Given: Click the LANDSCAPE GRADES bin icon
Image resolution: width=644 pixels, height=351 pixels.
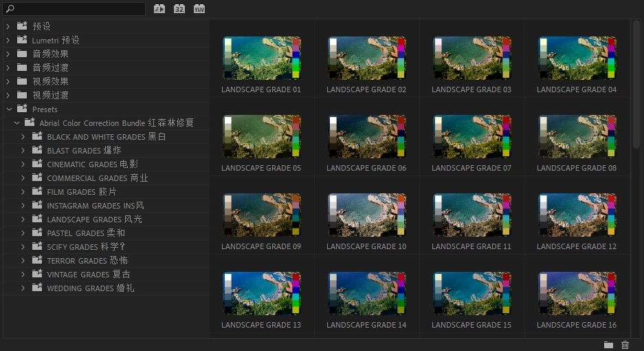Looking at the screenshot, I should point(37,219).
